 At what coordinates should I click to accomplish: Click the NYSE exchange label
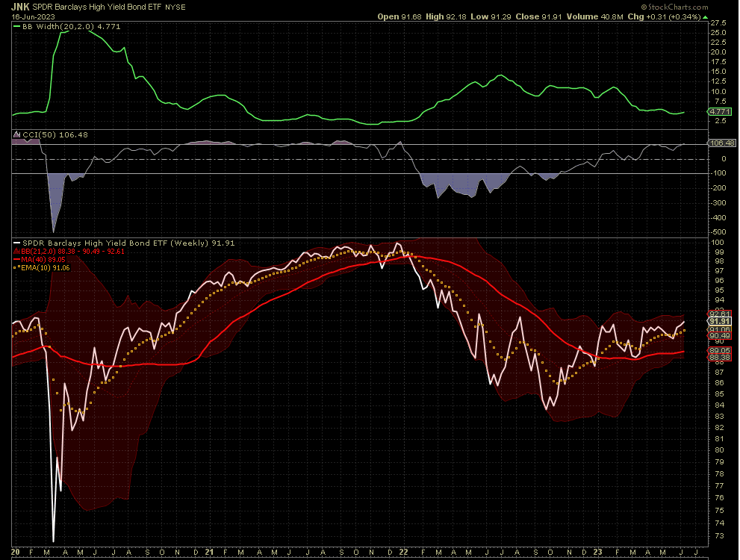pyautogui.click(x=175, y=7)
